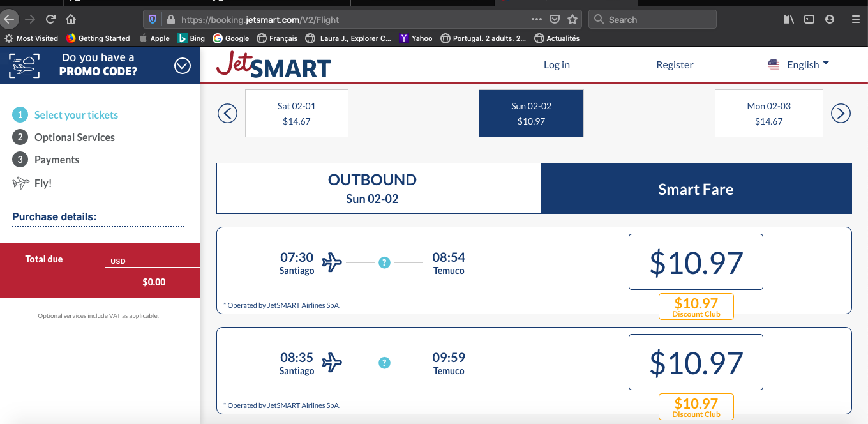Choose Discount Club price for 08:35 flight
Screen dimensions: 868x424
click(x=696, y=407)
